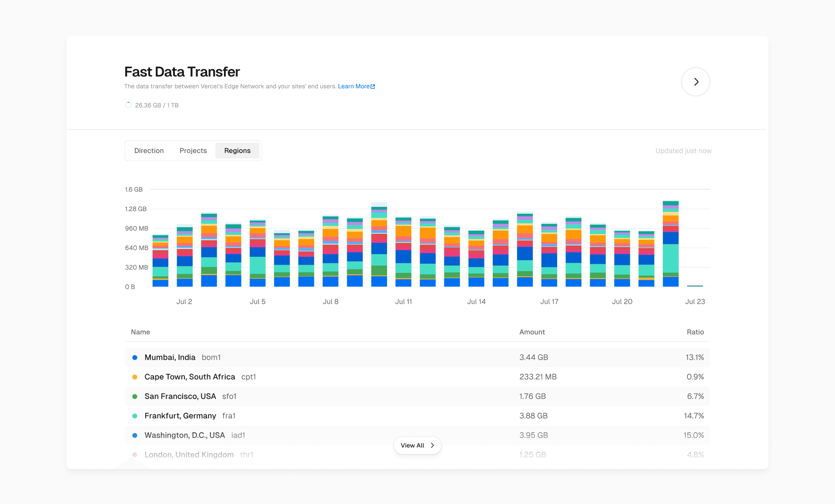Click Mumbai's blue legend dot
This screenshot has width=835, height=504.
(x=135, y=358)
